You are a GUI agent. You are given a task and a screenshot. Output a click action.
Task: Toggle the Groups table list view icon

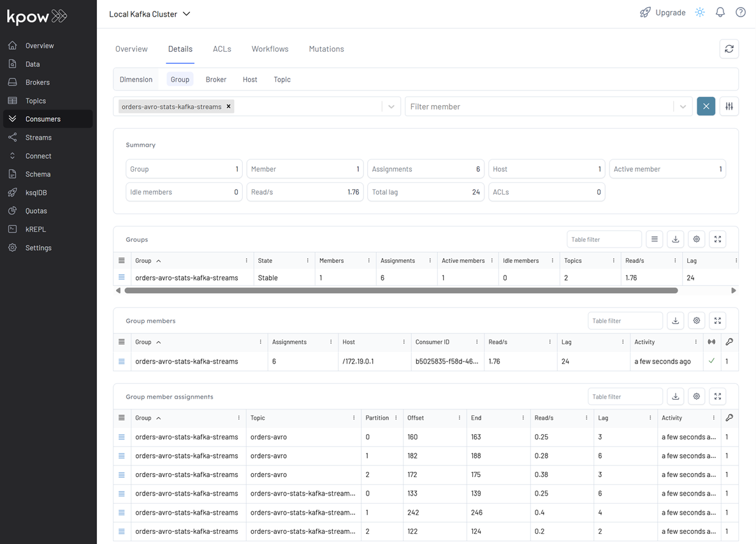(654, 239)
